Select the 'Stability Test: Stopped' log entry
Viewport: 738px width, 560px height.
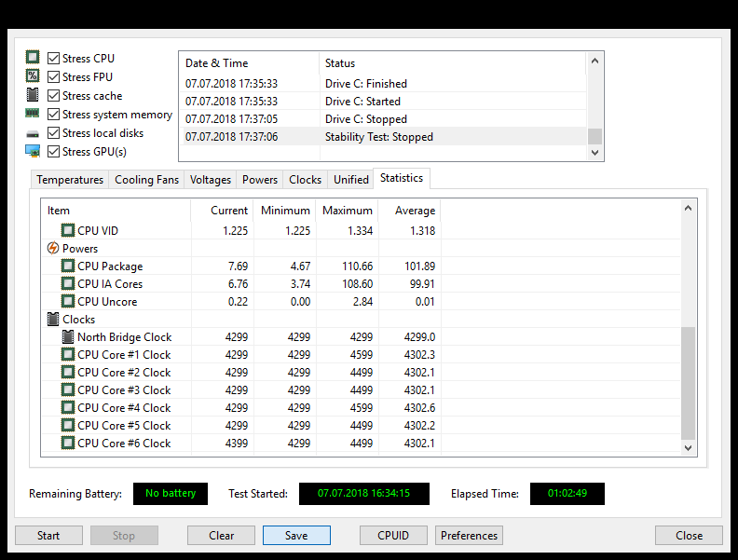coord(383,137)
